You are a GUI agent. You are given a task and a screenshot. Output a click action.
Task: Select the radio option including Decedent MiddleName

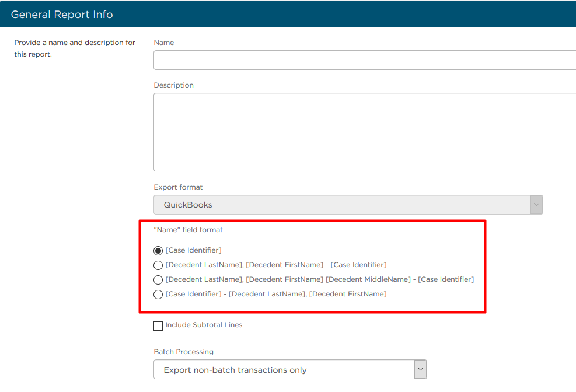[158, 279]
